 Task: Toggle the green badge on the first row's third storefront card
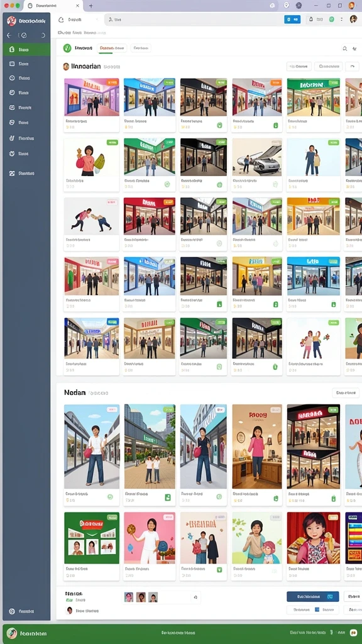(x=221, y=82)
